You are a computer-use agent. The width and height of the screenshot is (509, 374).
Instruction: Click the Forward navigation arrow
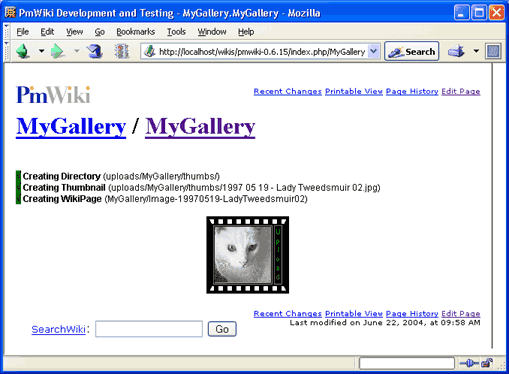(57, 51)
